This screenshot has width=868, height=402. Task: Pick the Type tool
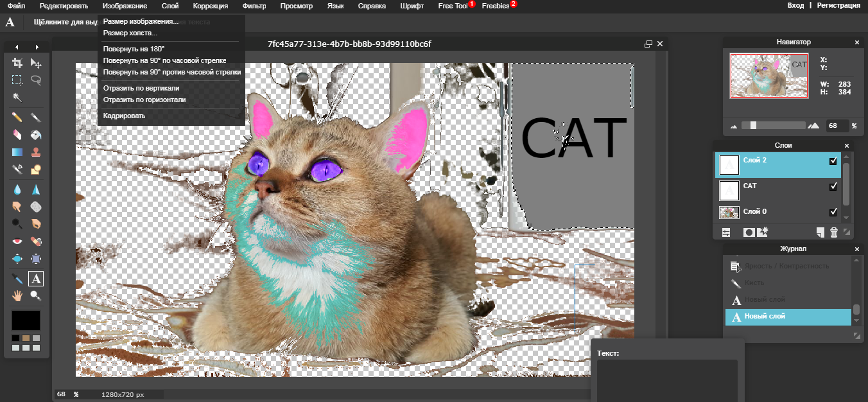coord(37,279)
